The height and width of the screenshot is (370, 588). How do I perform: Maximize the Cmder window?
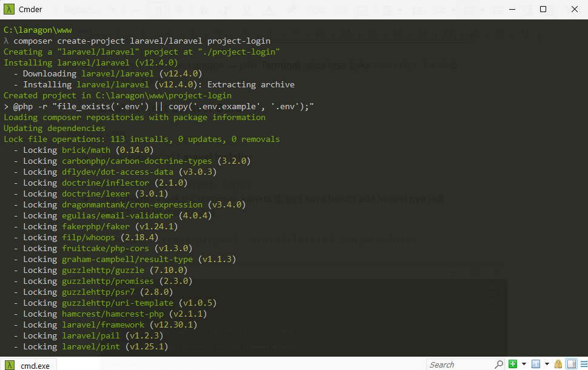(543, 9)
